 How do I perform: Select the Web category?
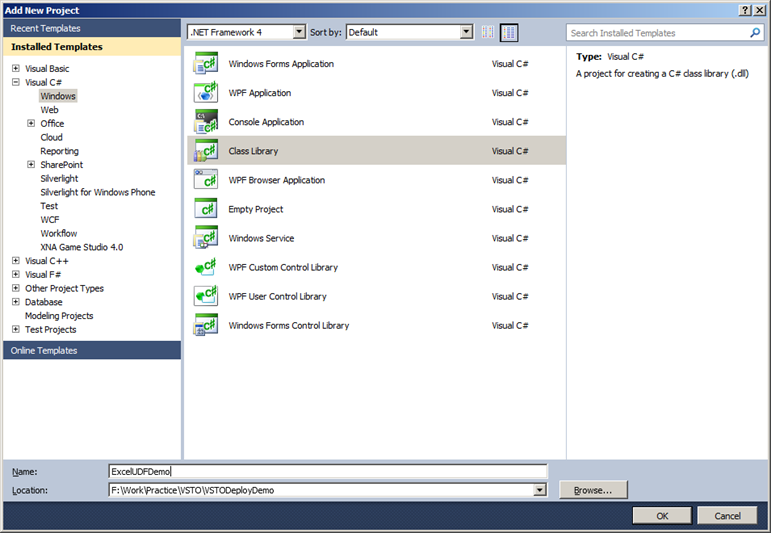pos(49,110)
